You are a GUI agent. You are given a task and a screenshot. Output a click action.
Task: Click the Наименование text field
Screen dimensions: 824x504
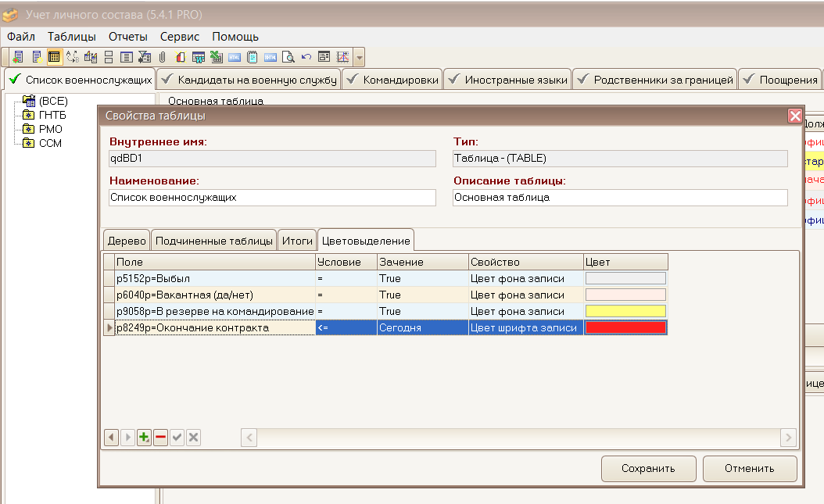[272, 198]
